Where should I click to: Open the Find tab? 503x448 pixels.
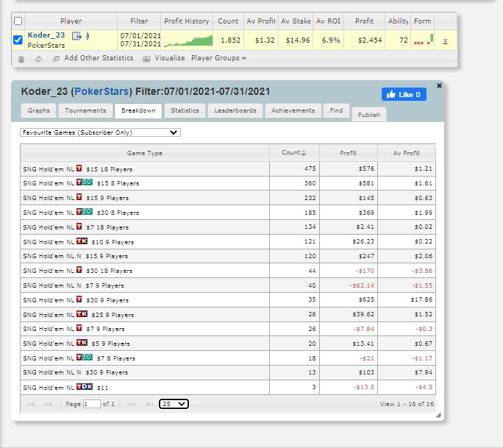click(337, 110)
